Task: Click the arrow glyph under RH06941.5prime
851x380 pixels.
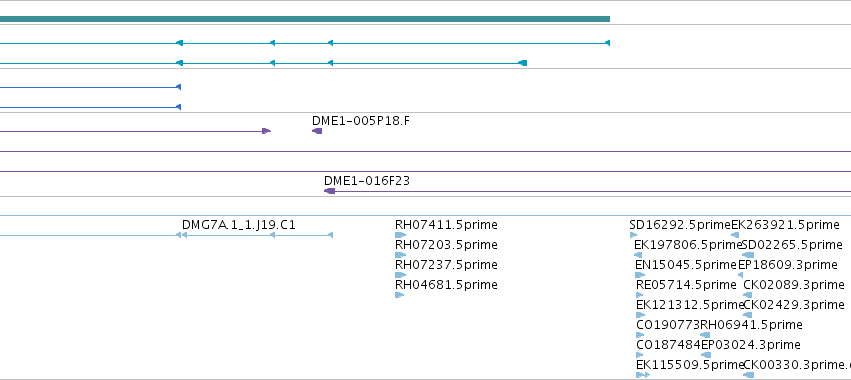Action: [x=705, y=335]
